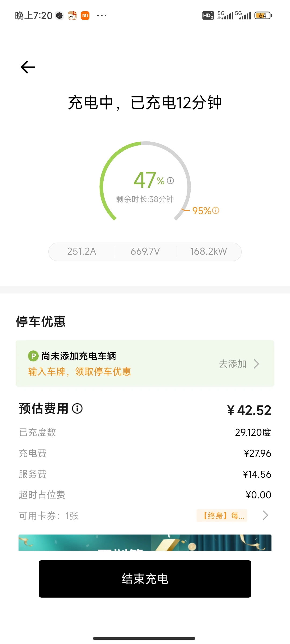The width and height of the screenshot is (290, 644).
Task: Tap the green P parking icon
Action: 33,356
